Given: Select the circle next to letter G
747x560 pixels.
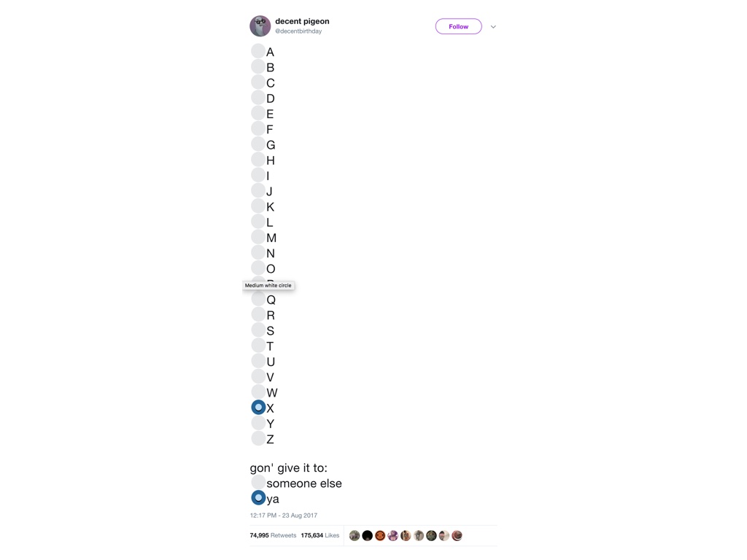Looking at the screenshot, I should coord(258,144).
